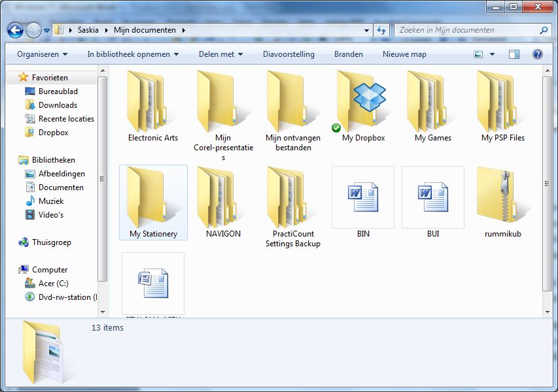Screen dimensions: 558x392
Task: Click the 13 items status text
Action: pyautogui.click(x=107, y=328)
